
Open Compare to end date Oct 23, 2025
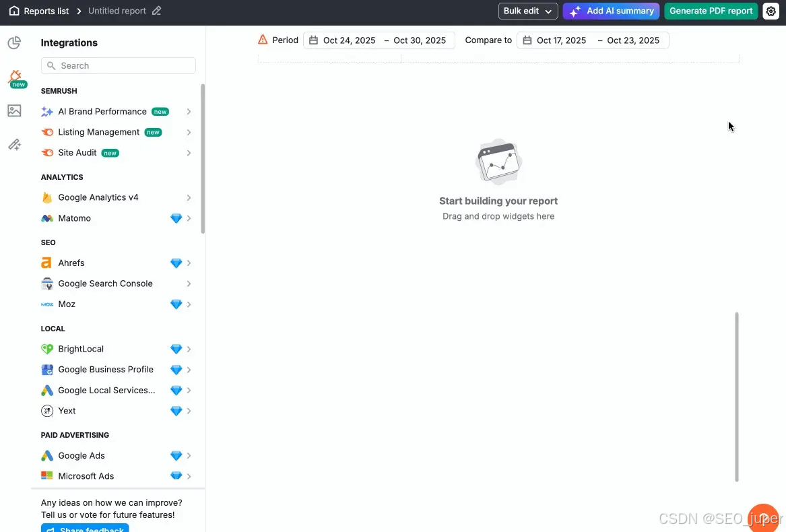click(633, 40)
